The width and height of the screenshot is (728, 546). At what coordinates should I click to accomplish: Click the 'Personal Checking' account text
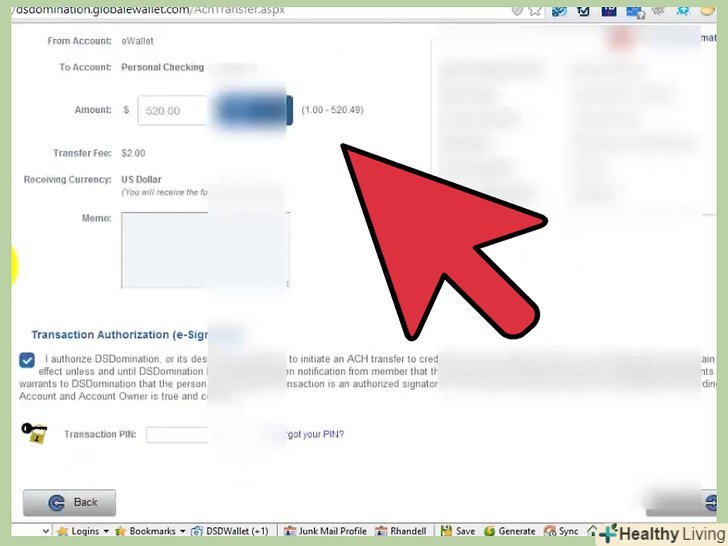pos(162,67)
